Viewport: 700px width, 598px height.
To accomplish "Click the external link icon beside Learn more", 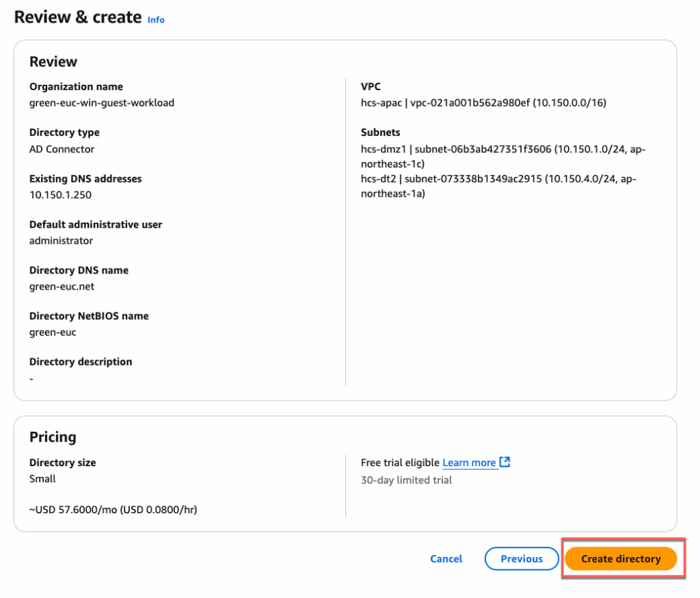I will pos(505,463).
